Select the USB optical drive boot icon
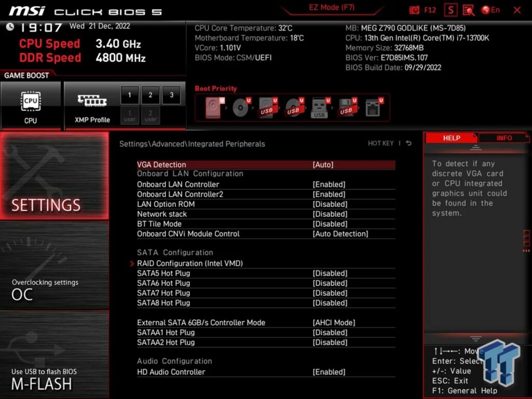This screenshot has width=532, height=399. [x=295, y=107]
